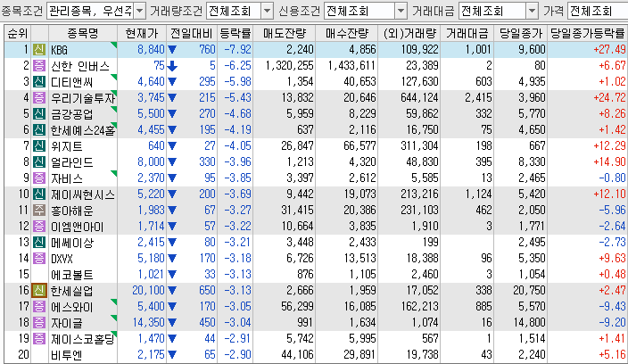Sort by the 종목명 column header

(x=83, y=33)
